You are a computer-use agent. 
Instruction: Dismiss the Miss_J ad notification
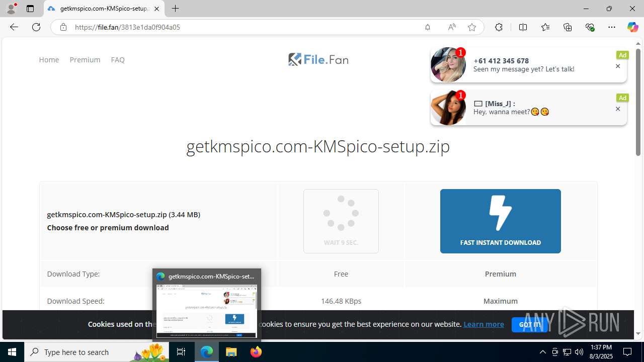tap(618, 109)
